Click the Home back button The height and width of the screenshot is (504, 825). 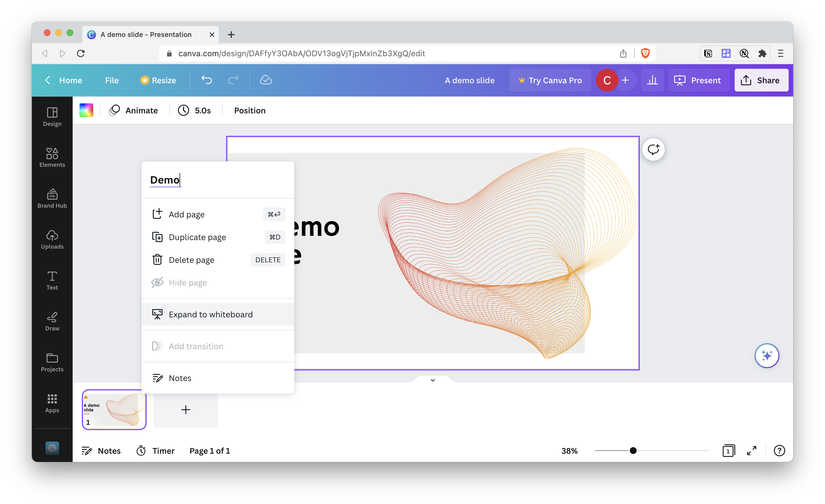(x=64, y=80)
